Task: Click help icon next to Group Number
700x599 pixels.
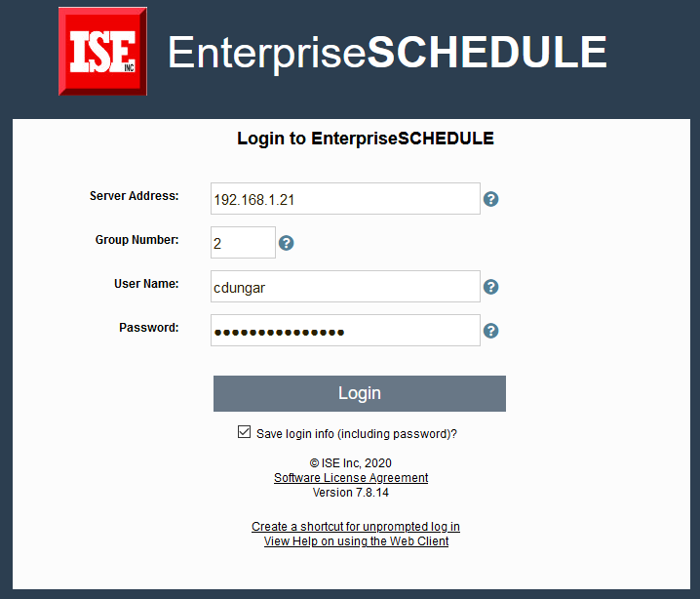Action: coord(286,243)
